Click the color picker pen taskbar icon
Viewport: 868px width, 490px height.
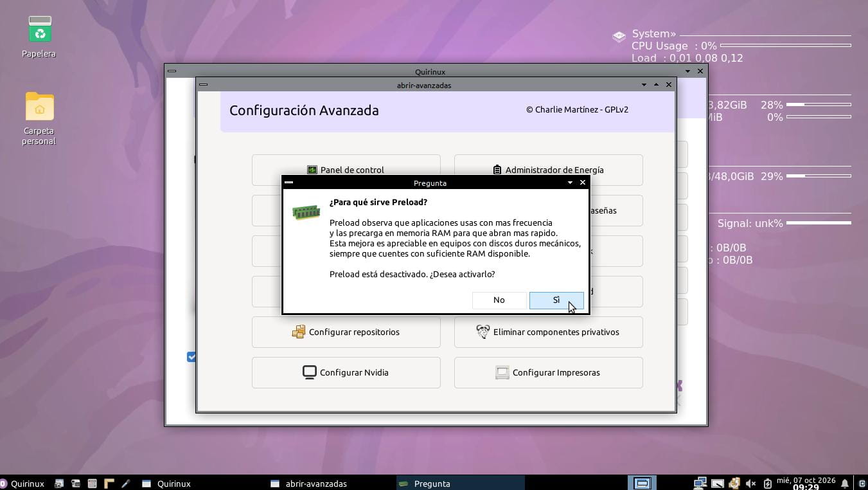pos(125,484)
